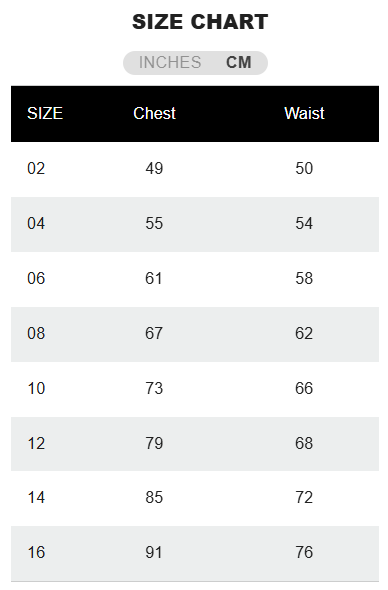388x590 pixels.
Task: Select the size 02 row
Action: coord(195,169)
